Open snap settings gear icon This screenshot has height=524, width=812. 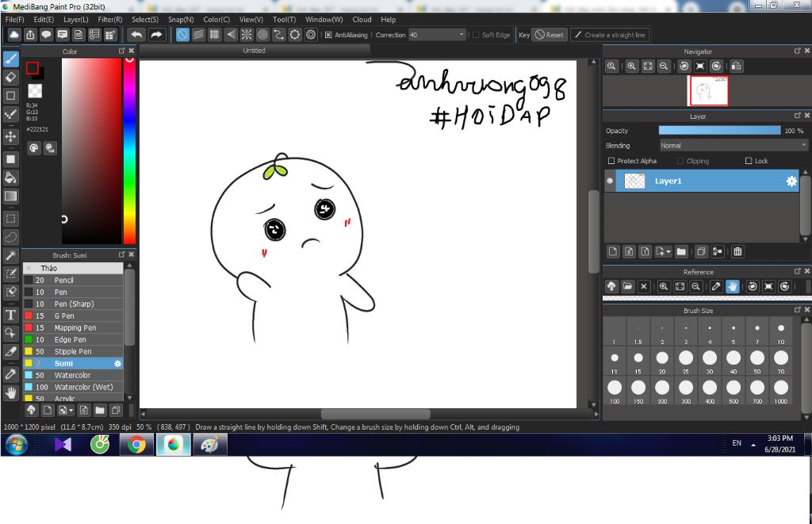(x=311, y=35)
